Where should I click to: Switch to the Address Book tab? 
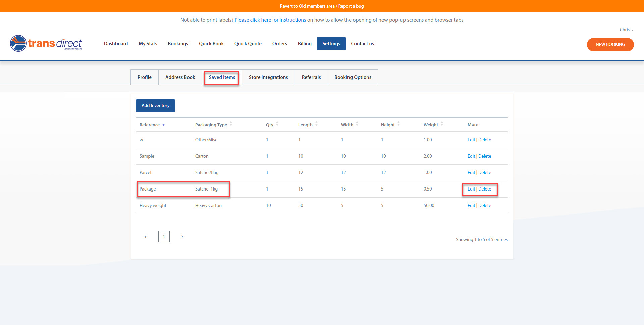[180, 77]
